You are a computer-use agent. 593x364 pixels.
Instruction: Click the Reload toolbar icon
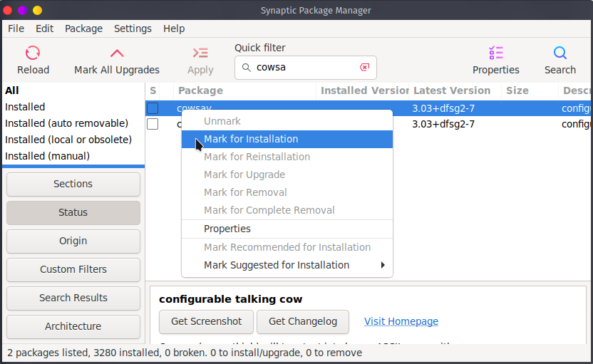point(33,53)
